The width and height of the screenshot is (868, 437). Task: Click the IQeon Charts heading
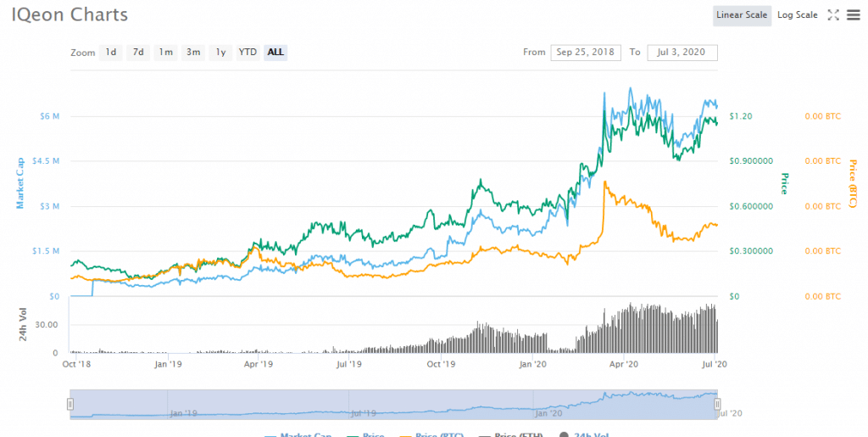click(x=70, y=14)
